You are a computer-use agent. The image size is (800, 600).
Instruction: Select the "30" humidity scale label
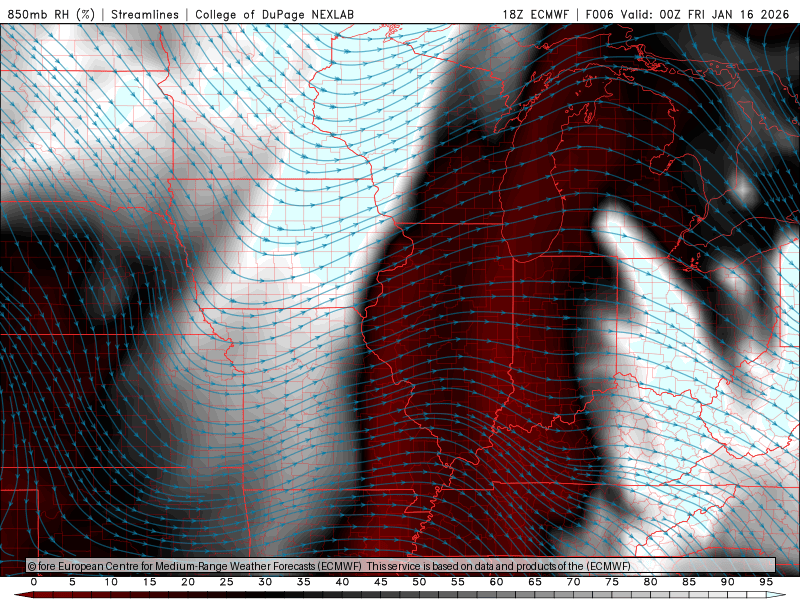[x=265, y=582]
